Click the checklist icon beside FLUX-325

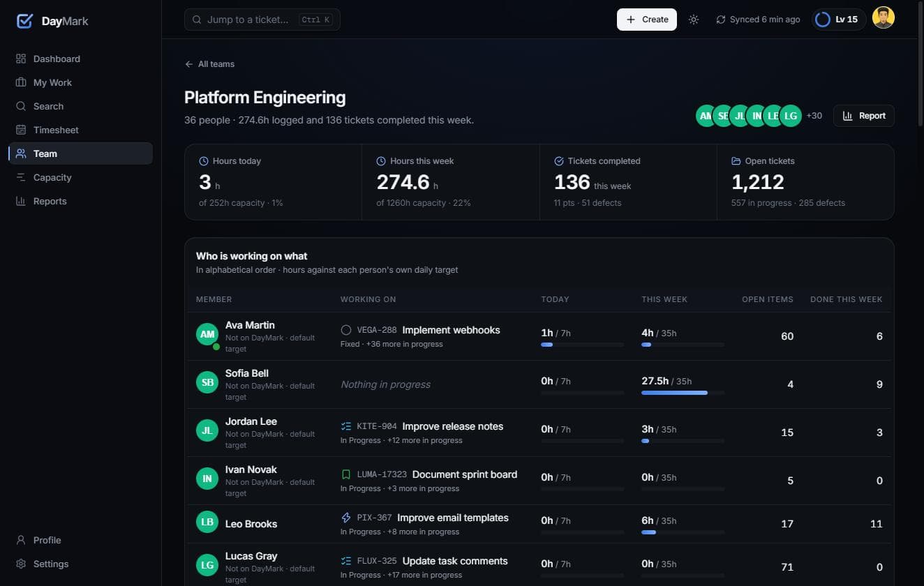(x=346, y=561)
